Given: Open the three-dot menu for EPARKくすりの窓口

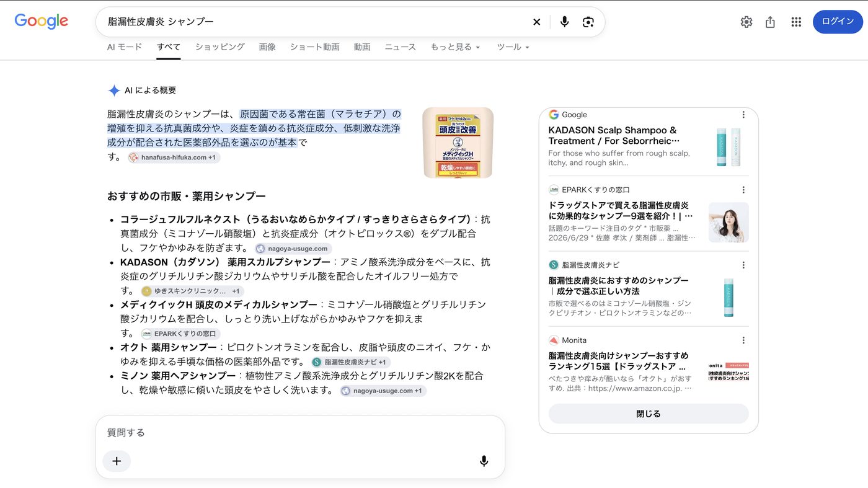Looking at the screenshot, I should 743,190.
